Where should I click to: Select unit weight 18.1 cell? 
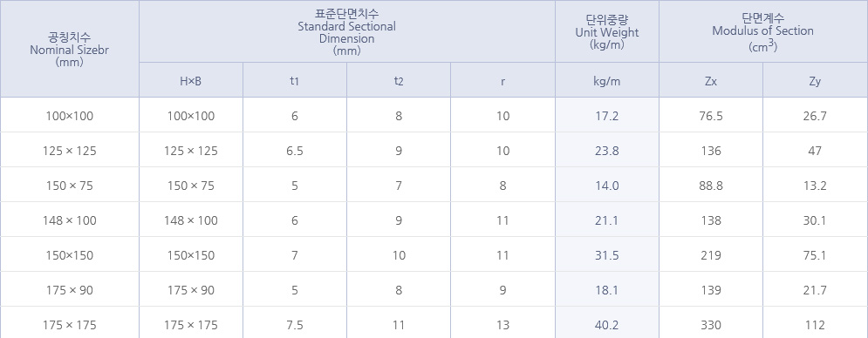606,289
